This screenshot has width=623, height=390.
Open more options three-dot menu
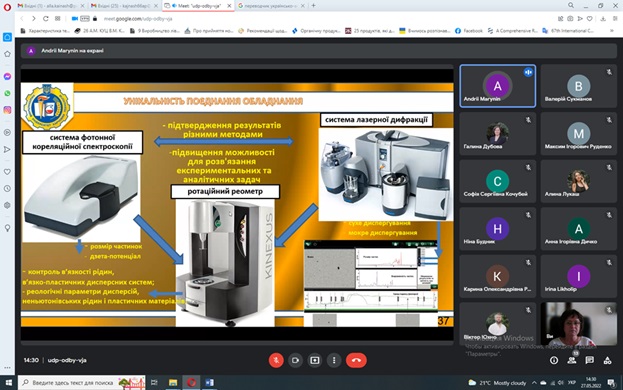[334, 360]
